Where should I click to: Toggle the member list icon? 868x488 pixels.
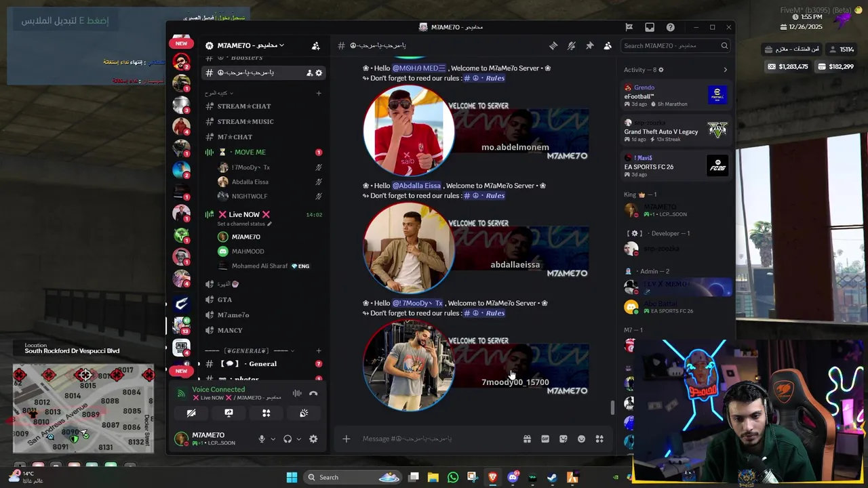coord(608,45)
